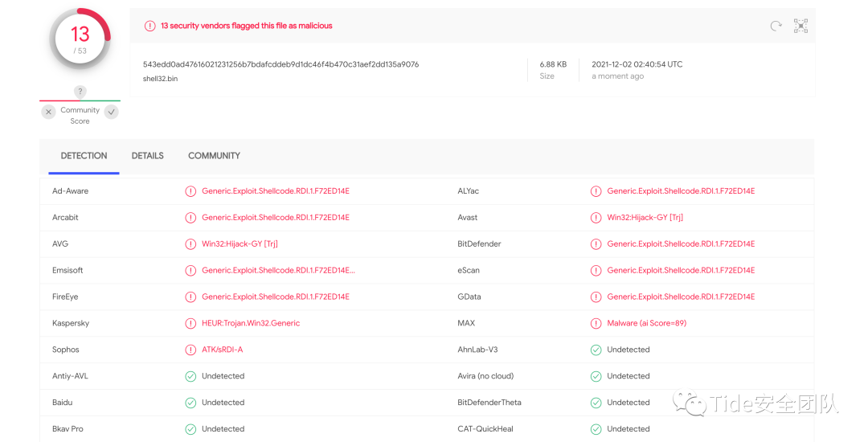Click the Kaspersky vendor name

click(x=70, y=323)
